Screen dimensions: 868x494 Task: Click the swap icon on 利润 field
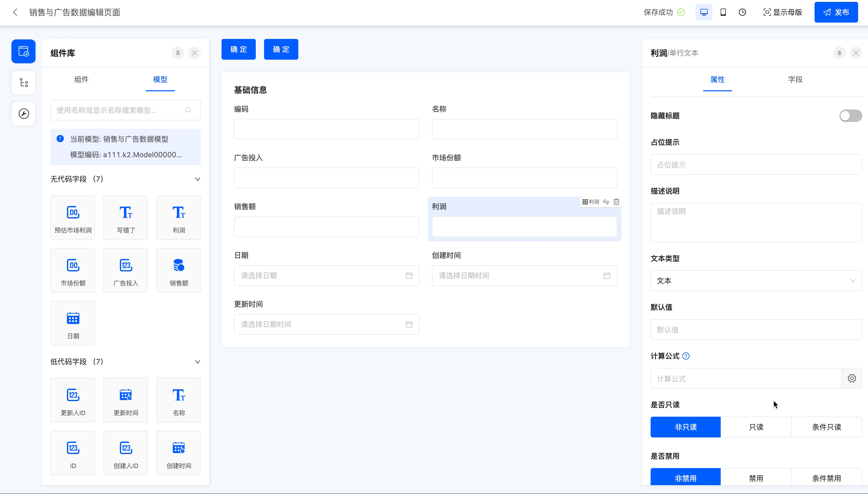(x=606, y=202)
